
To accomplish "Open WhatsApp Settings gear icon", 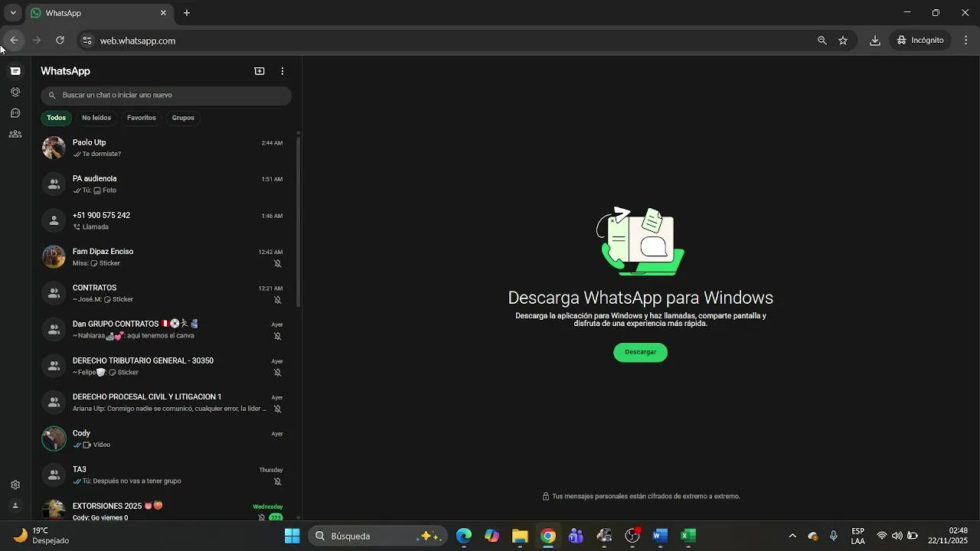I will tap(15, 484).
